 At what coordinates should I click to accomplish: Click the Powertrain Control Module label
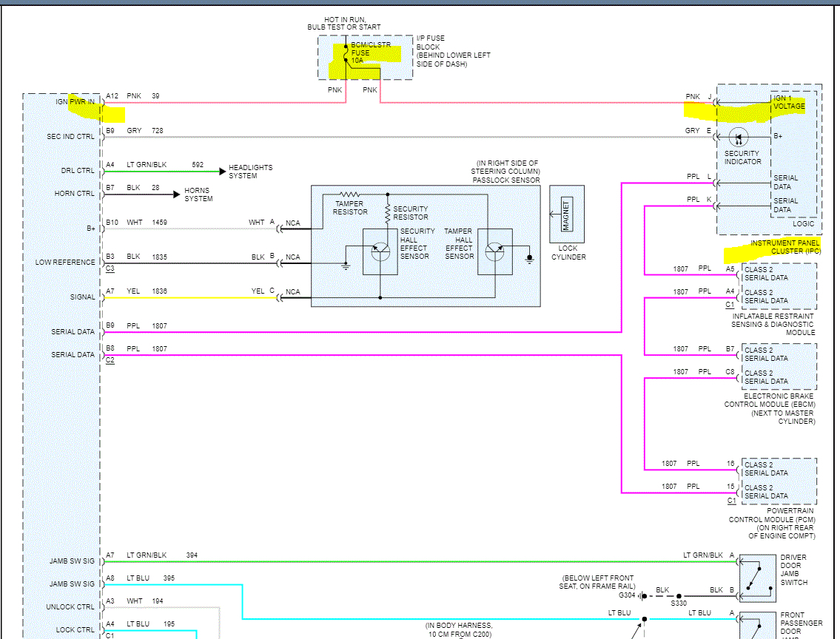772,519
